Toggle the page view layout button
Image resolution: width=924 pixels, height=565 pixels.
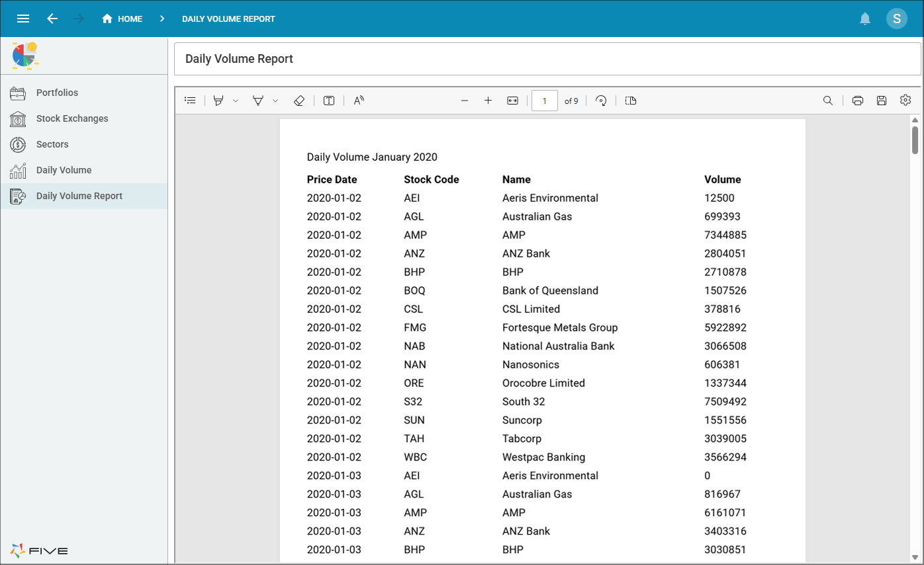631,101
